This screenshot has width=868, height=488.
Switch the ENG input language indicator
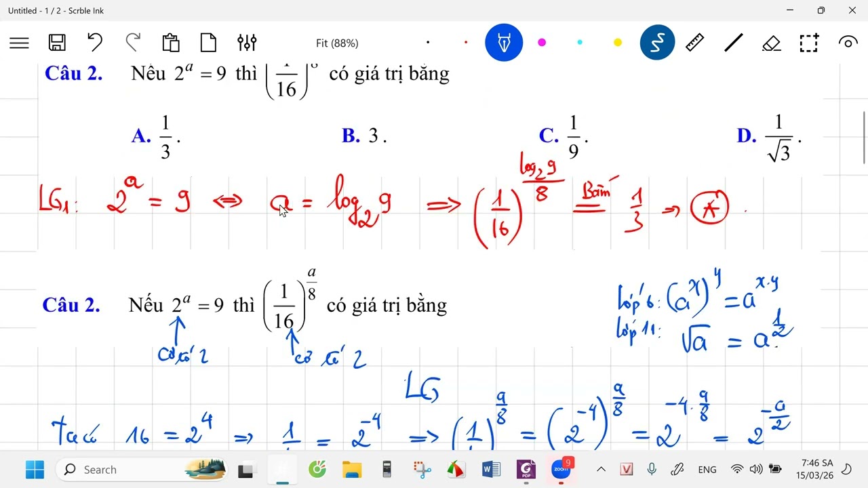(x=707, y=469)
